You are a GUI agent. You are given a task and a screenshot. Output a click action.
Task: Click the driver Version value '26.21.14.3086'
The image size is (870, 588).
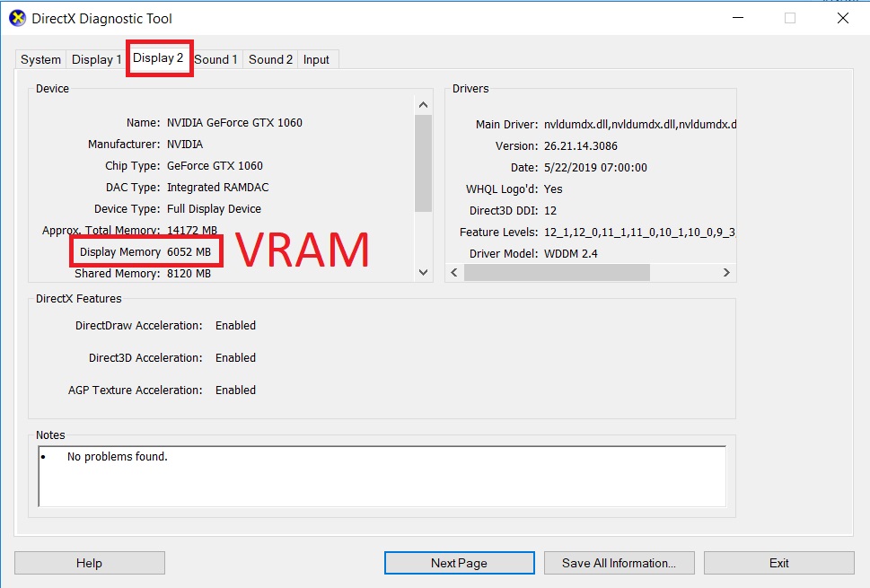pyautogui.click(x=580, y=146)
